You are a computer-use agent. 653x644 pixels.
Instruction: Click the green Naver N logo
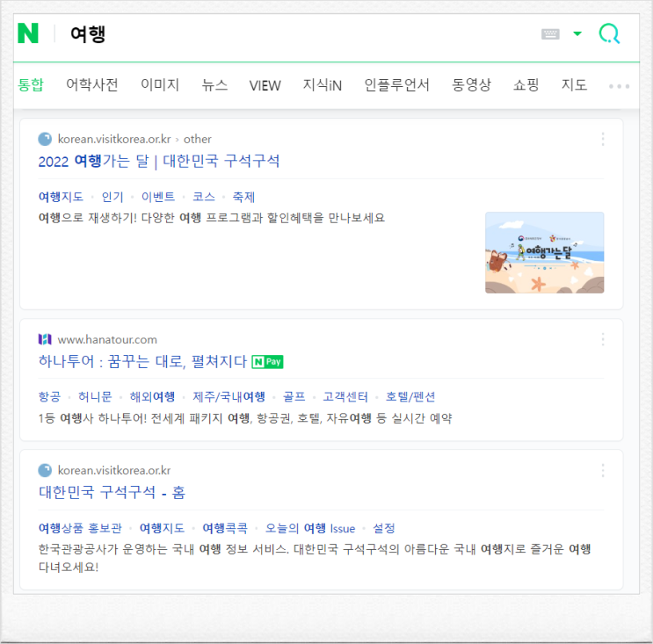(x=28, y=33)
